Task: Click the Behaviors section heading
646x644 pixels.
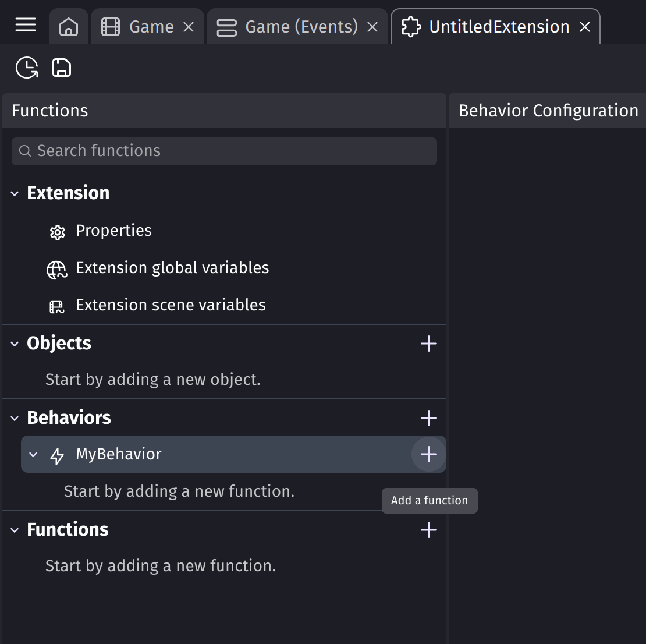Action: 69,417
